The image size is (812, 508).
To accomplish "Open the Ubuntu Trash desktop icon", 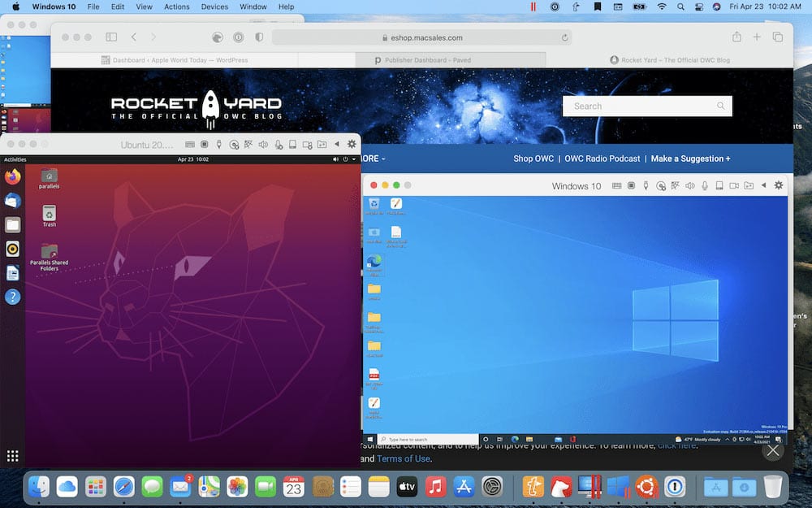I will (x=50, y=214).
